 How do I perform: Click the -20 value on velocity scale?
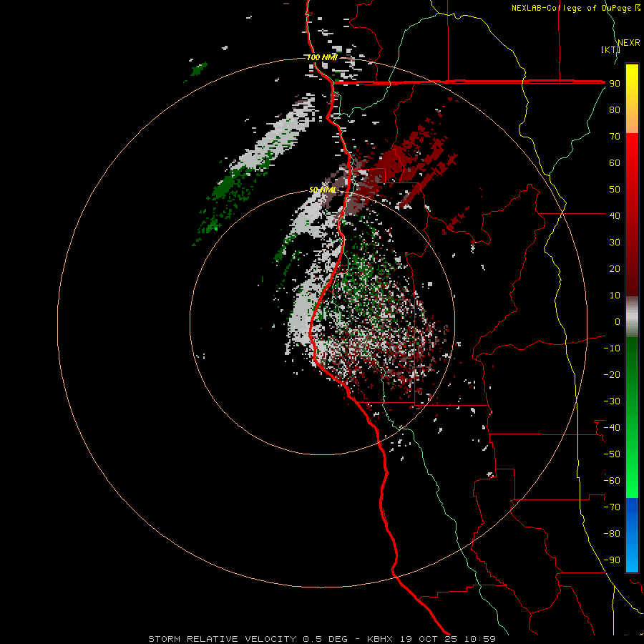[x=612, y=374]
